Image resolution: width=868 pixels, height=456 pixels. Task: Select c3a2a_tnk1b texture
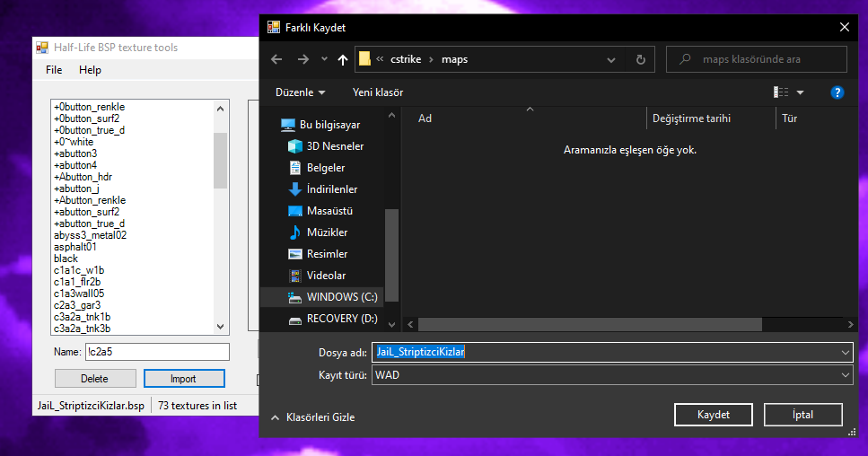[82, 317]
